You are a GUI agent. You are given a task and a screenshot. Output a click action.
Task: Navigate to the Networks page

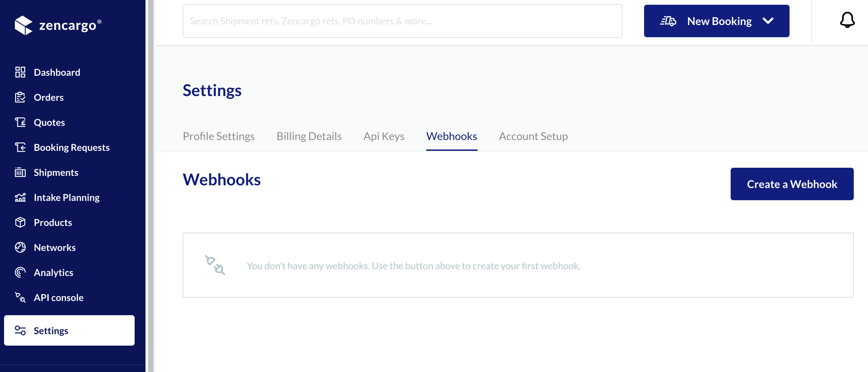pos(54,247)
